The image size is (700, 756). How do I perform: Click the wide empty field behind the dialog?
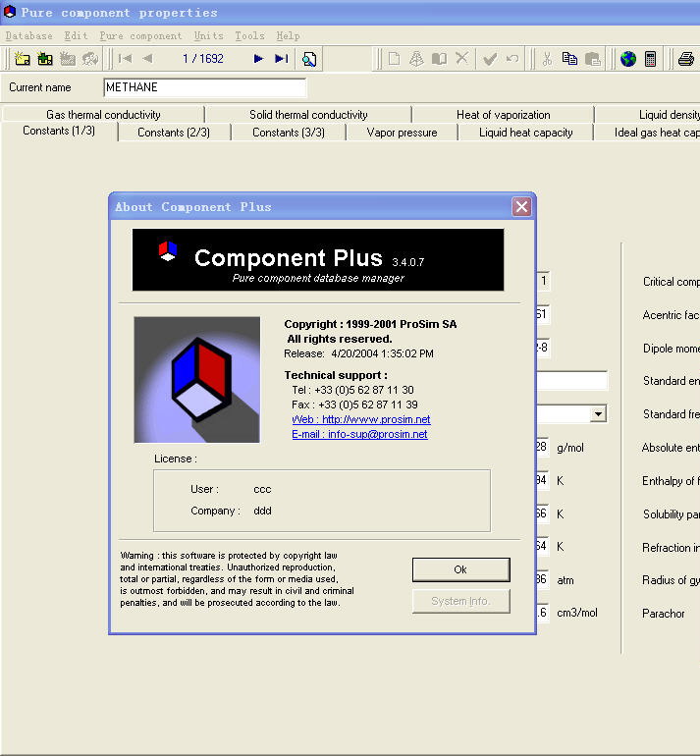click(x=571, y=381)
